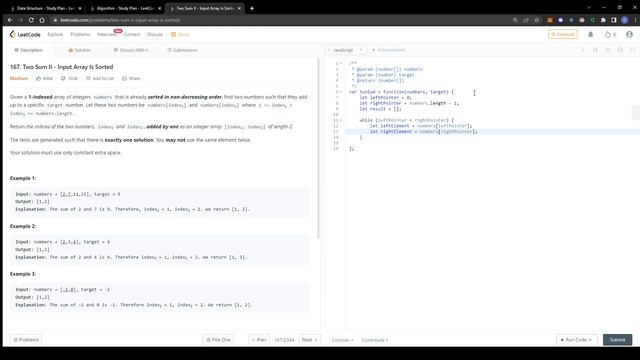Click the editor info icon

(x=582, y=50)
